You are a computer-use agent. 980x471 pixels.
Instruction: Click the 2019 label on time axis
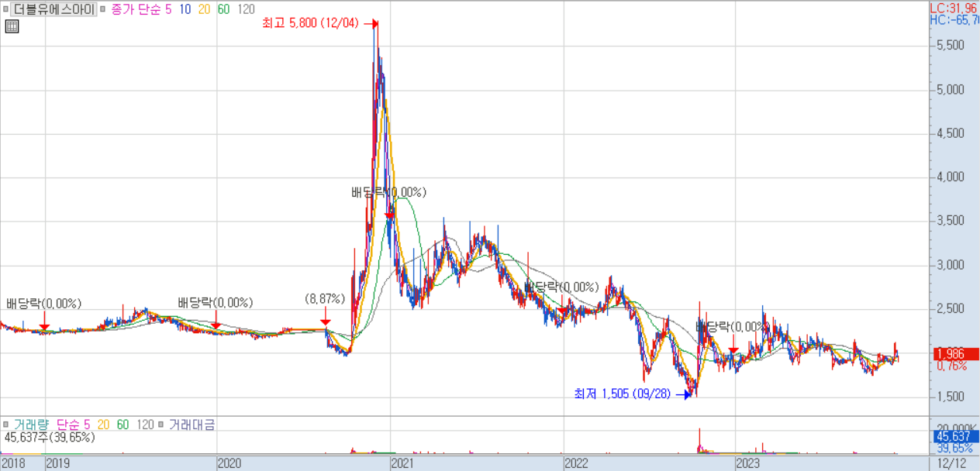pos(58,463)
